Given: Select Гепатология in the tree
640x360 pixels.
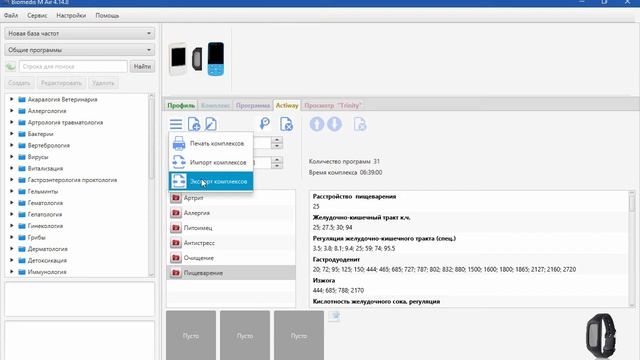Looking at the screenshot, I should pyautogui.click(x=45, y=214).
